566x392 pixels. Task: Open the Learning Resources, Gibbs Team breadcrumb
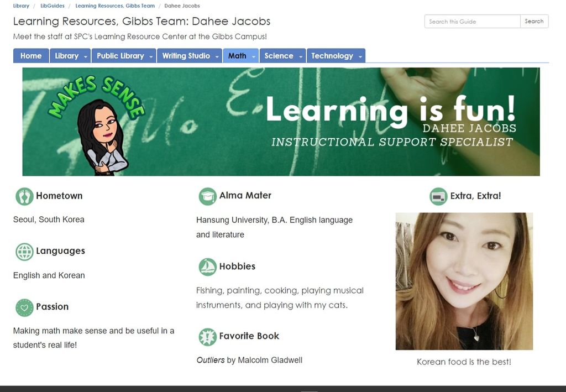(x=115, y=6)
